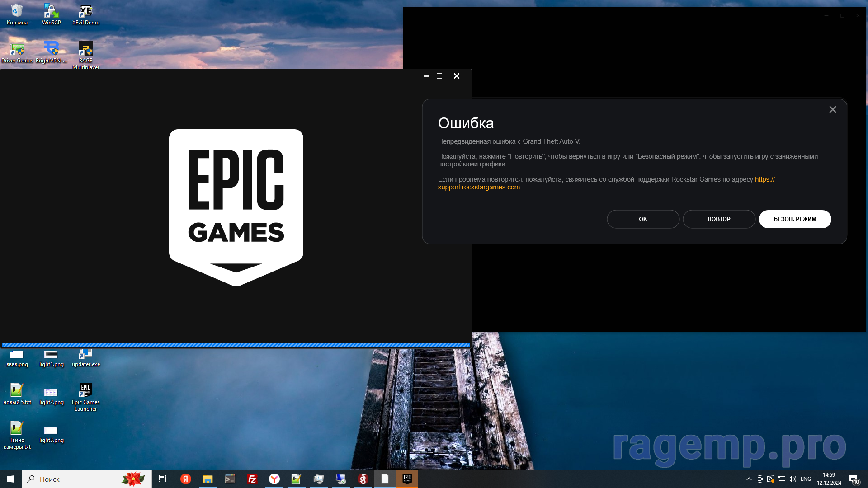Click OK in the Ошибка error dialog

click(x=643, y=219)
